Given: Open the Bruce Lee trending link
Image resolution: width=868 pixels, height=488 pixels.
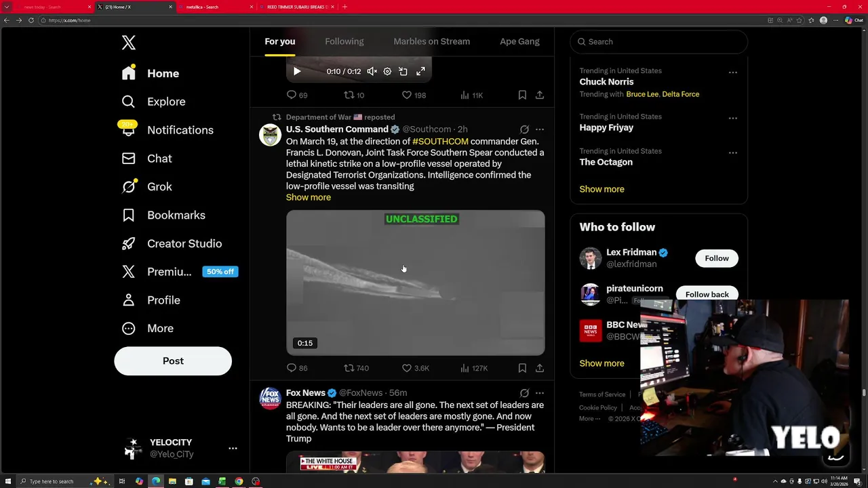Looking at the screenshot, I should (642, 94).
